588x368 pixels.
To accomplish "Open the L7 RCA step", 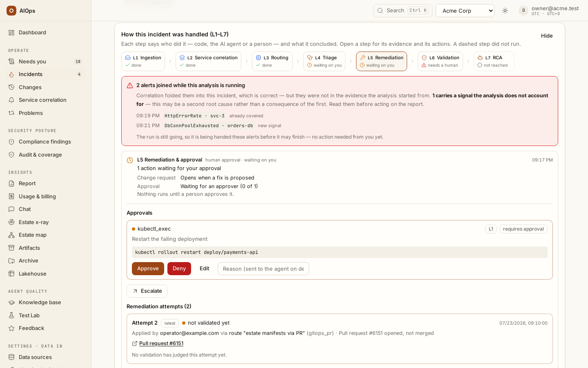I will point(494,61).
